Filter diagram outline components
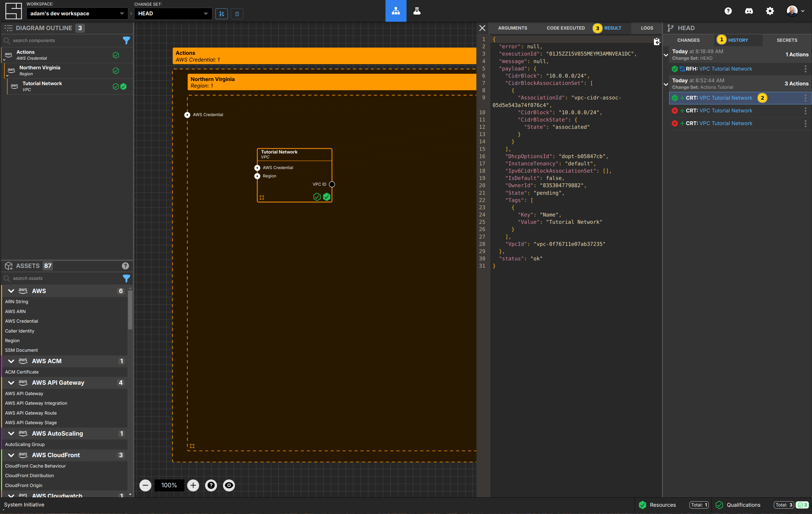This screenshot has height=514, width=812. (126, 40)
